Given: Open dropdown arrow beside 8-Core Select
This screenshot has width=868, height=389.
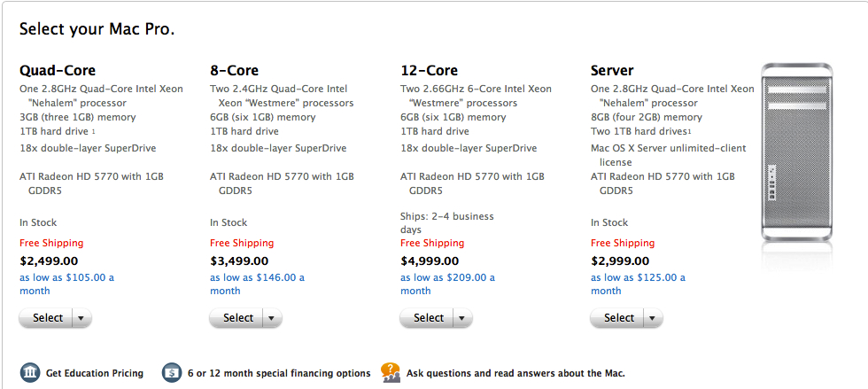Looking at the screenshot, I should pyautogui.click(x=271, y=318).
